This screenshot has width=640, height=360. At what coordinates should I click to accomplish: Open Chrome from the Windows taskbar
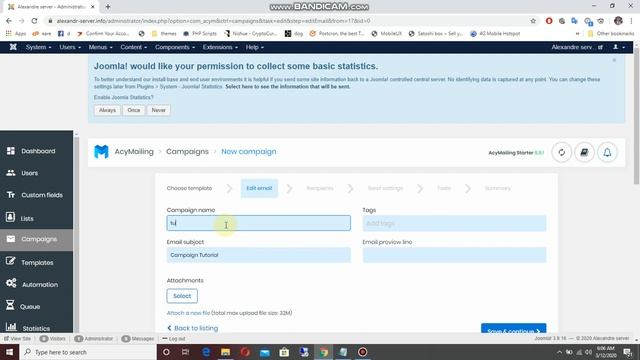coord(323,352)
